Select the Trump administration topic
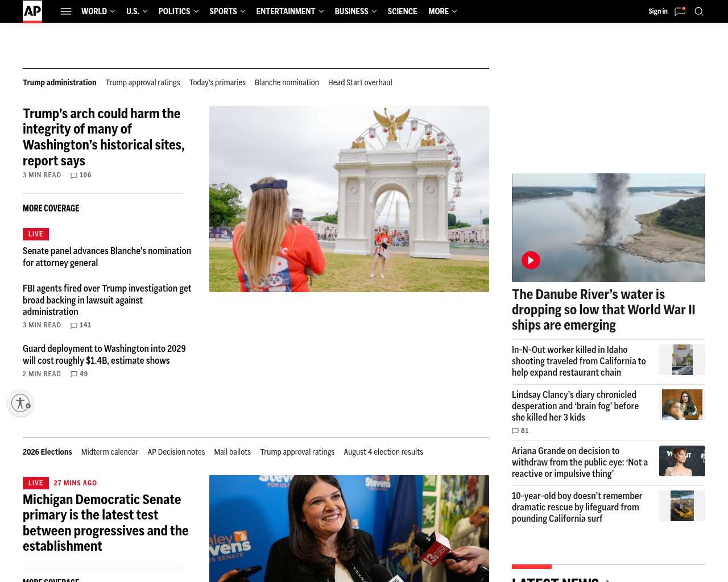 point(60,82)
